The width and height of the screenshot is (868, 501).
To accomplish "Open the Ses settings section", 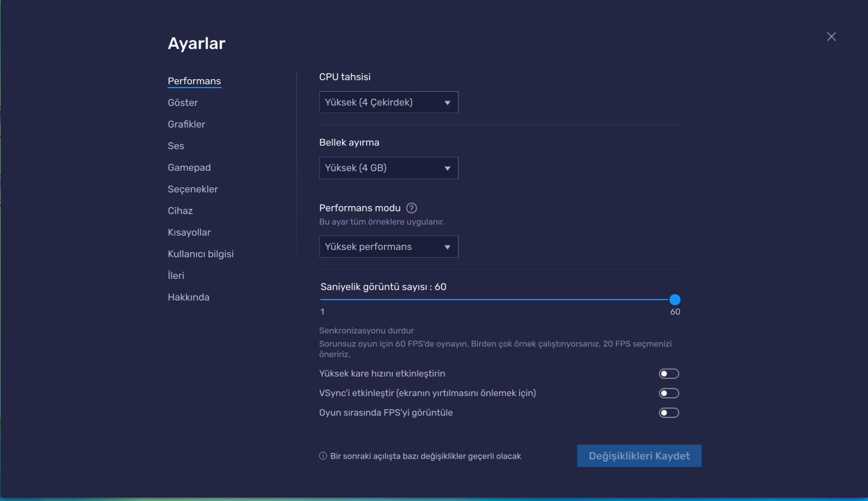I will 176,146.
